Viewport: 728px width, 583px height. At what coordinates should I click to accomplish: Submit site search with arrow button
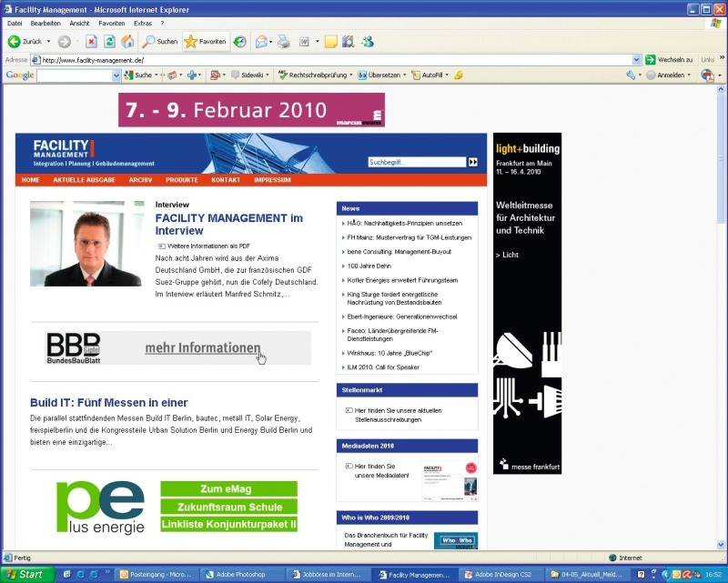[x=472, y=162]
